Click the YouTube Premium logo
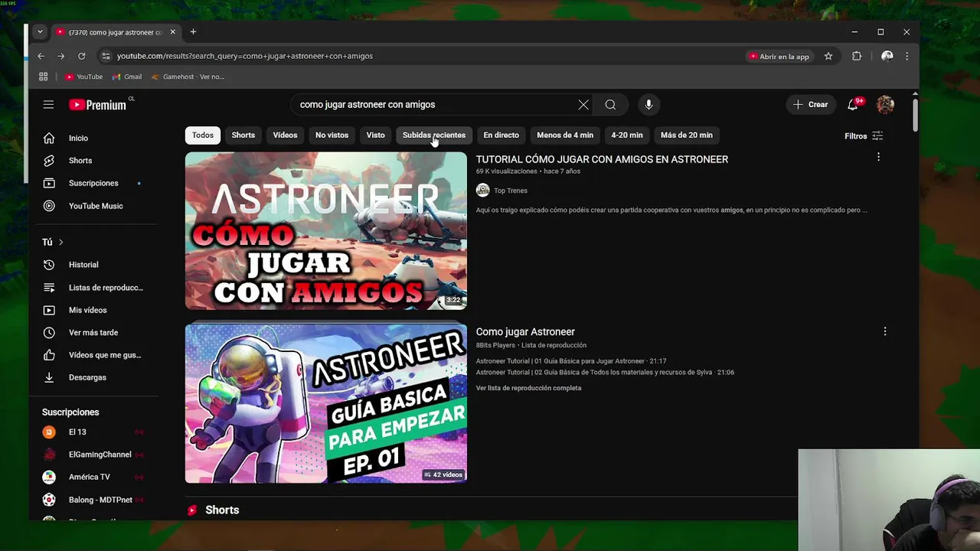Viewport: 980px width, 551px height. (x=98, y=105)
